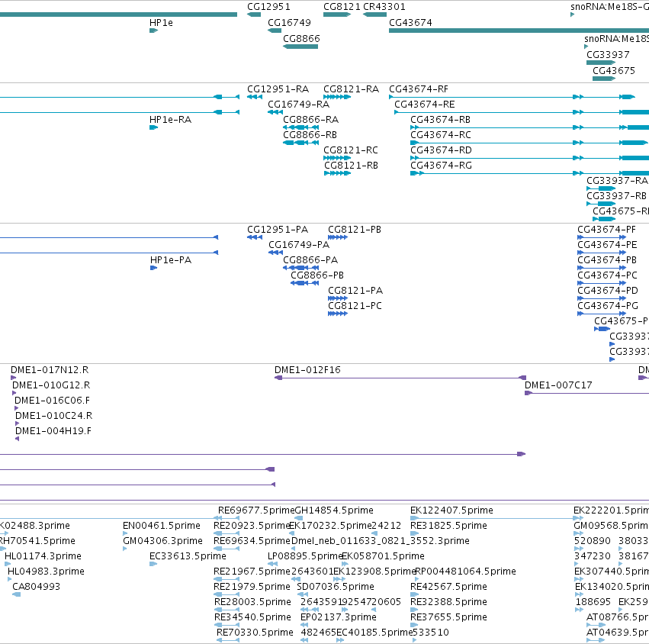Open transcript CG8866-RB

pyautogui.click(x=301, y=143)
